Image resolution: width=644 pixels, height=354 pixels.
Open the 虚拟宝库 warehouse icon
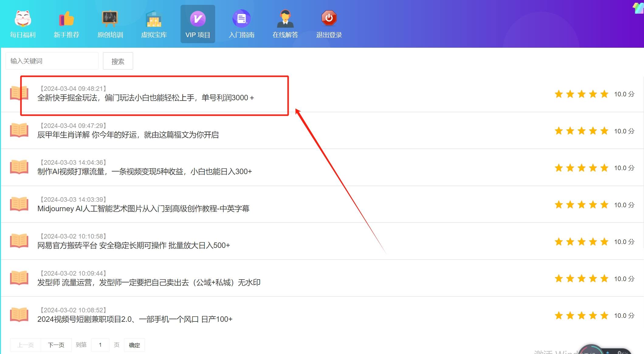pos(154,19)
